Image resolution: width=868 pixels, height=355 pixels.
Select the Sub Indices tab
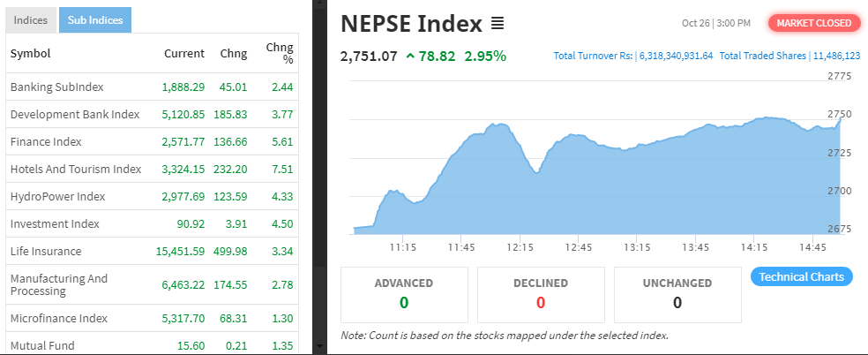pos(95,20)
